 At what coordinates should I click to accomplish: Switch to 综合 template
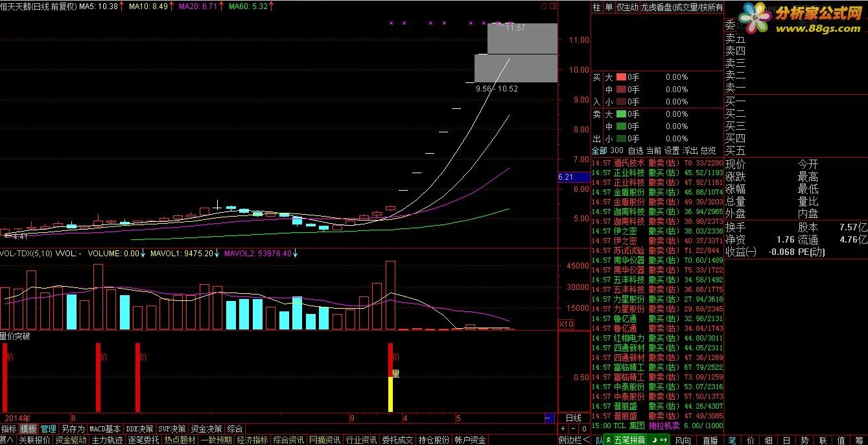pyautogui.click(x=235, y=429)
